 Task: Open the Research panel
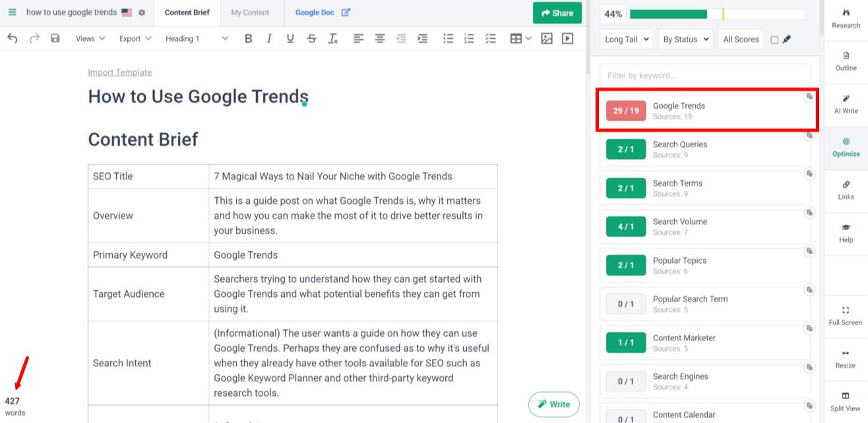(x=845, y=18)
